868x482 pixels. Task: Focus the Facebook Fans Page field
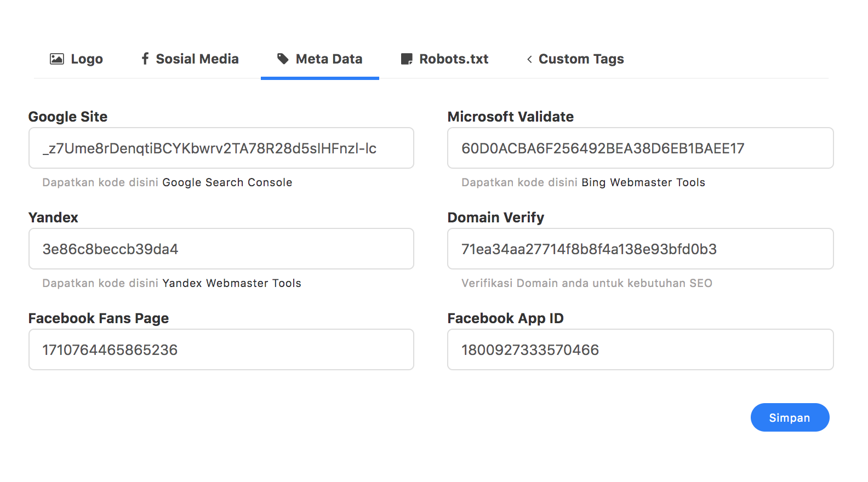coord(221,350)
